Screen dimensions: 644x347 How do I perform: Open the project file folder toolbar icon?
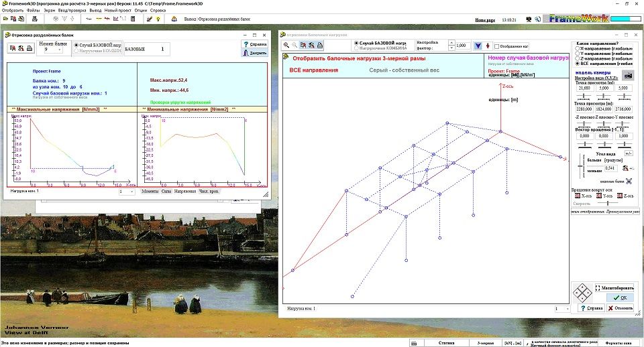coord(5,19)
